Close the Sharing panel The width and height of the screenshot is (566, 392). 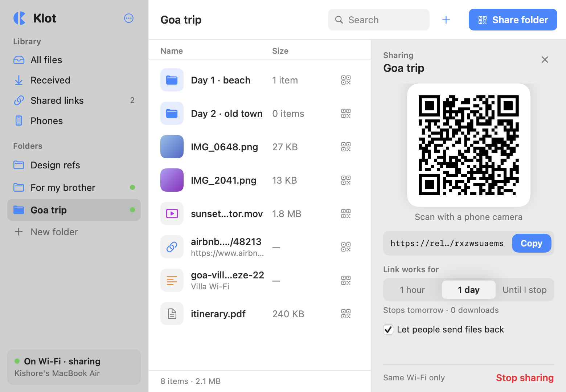(x=545, y=60)
